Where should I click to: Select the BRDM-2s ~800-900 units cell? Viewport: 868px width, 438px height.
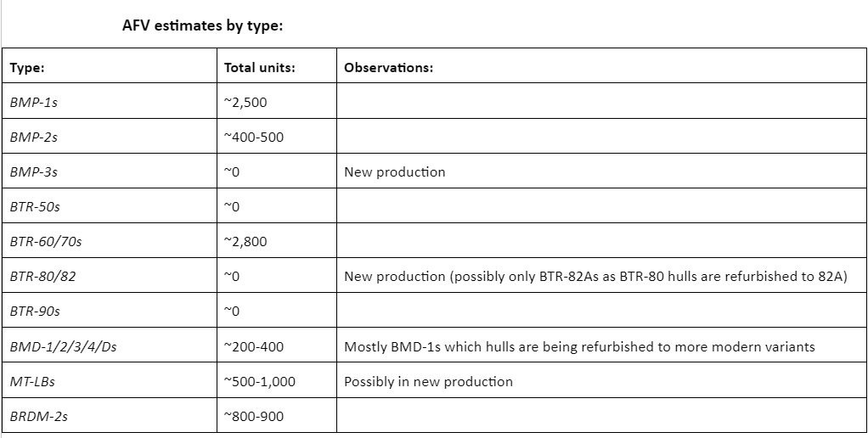tap(253, 417)
